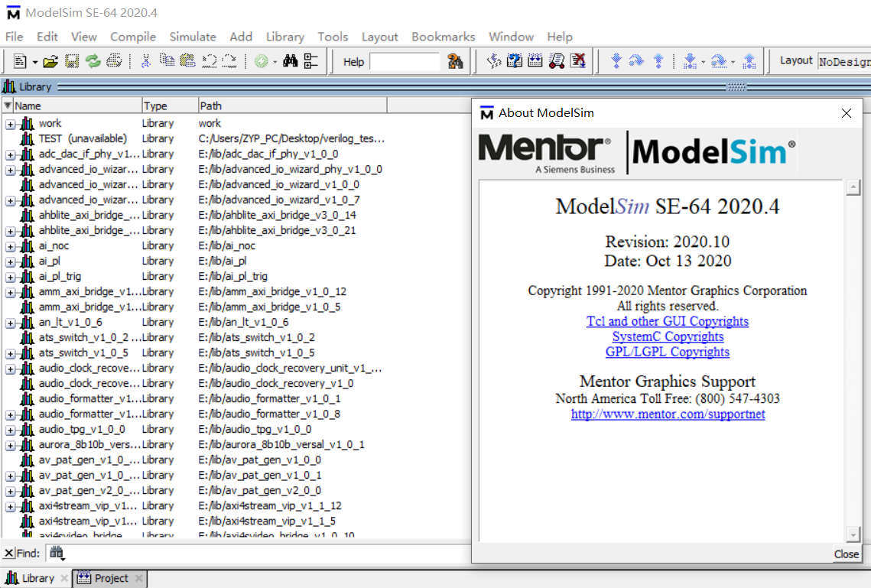Click the Step Into Current down-arrow icon
This screenshot has height=588, width=871.
pos(689,61)
